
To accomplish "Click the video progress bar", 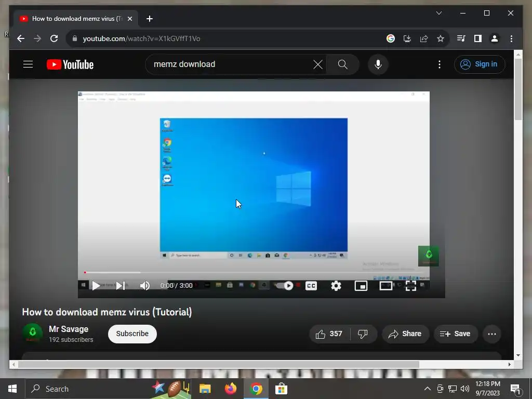I will (254, 272).
